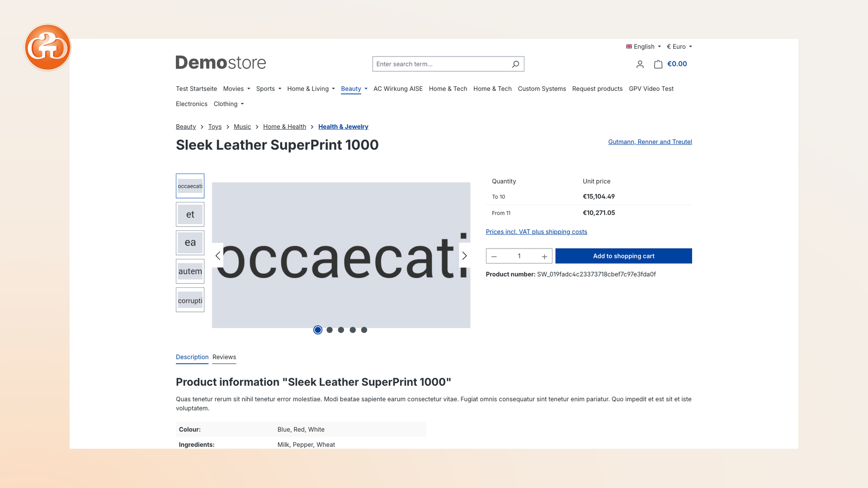Viewport: 868px width, 488px height.
Task: Show next product image with right arrow
Action: tap(464, 256)
